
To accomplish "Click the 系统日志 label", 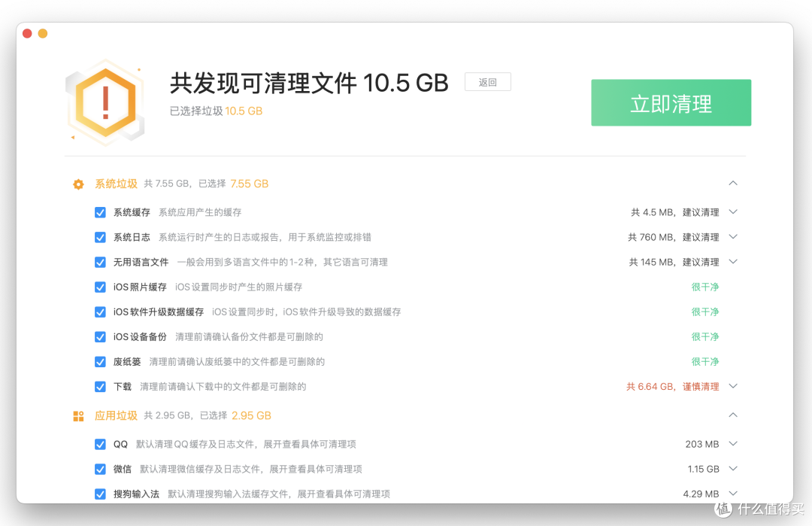I will click(x=132, y=237).
